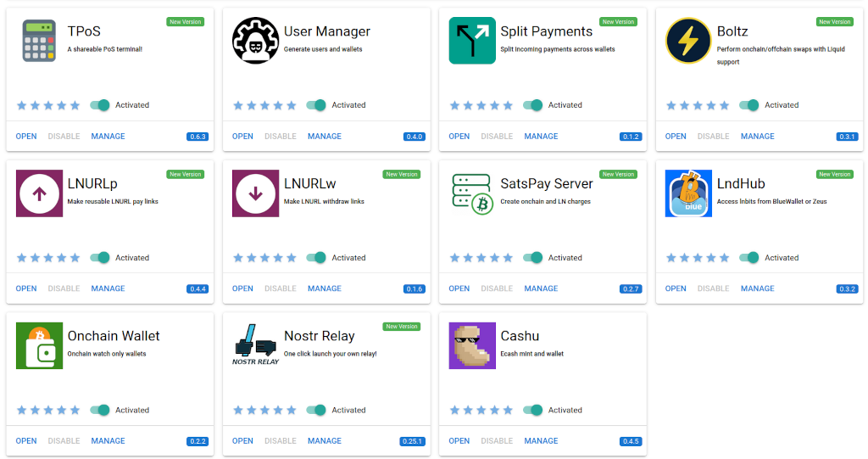Toggle the Split Payments Activated switch
Image resolution: width=868 pixels, height=459 pixels.
coord(532,104)
